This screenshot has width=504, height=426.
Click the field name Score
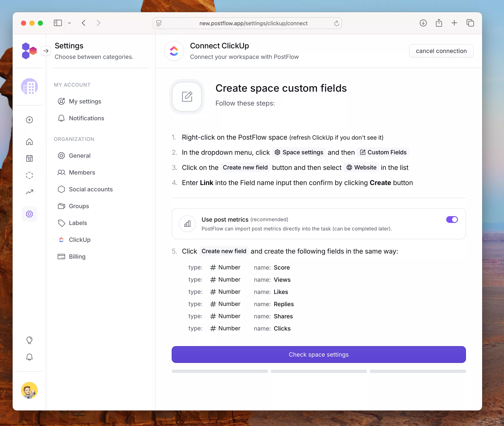tap(282, 267)
